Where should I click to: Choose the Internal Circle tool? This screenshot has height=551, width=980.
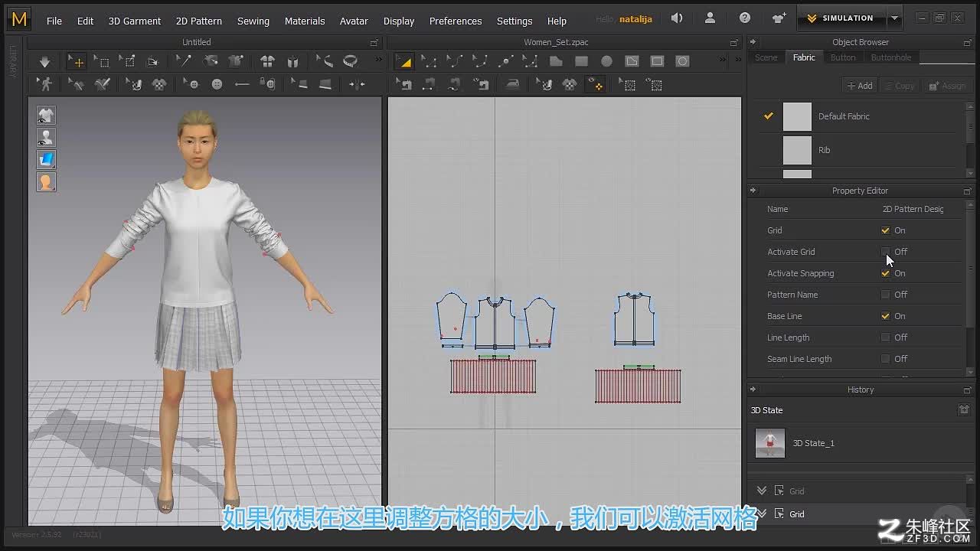682,61
